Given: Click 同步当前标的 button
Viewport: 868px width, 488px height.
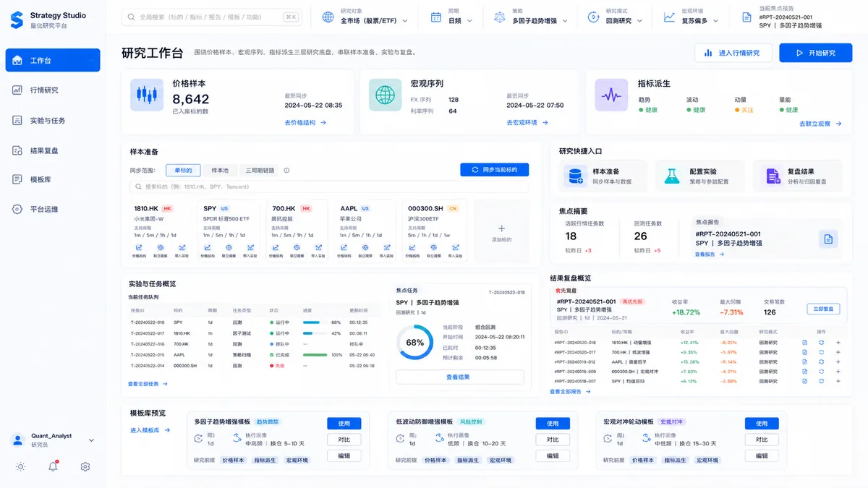Looking at the screenshot, I should (494, 169).
